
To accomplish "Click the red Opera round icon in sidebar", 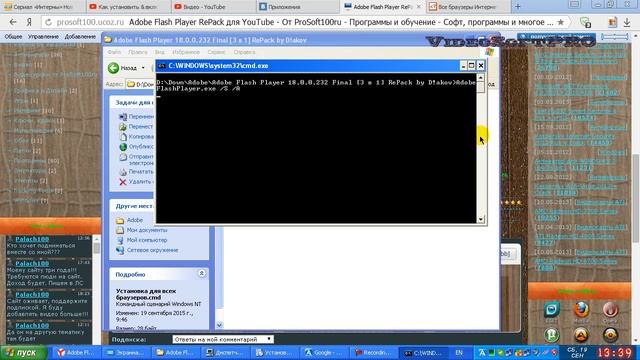I will pos(610,310).
